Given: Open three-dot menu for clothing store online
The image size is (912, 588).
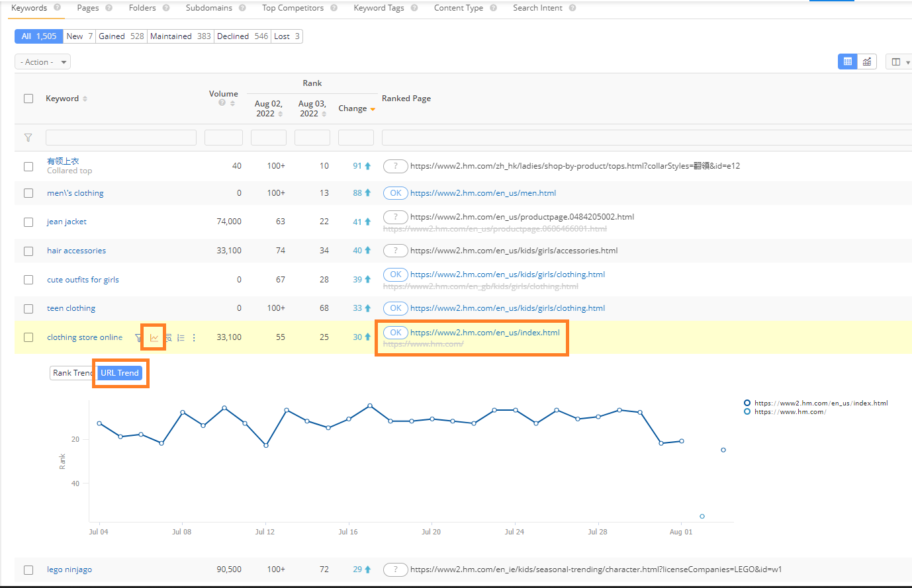Looking at the screenshot, I should click(194, 337).
